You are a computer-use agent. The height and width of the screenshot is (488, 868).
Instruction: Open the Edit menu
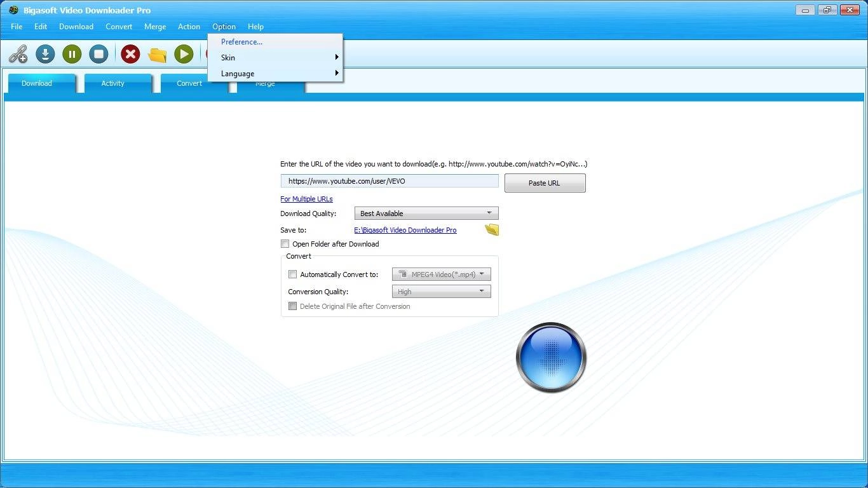click(41, 27)
